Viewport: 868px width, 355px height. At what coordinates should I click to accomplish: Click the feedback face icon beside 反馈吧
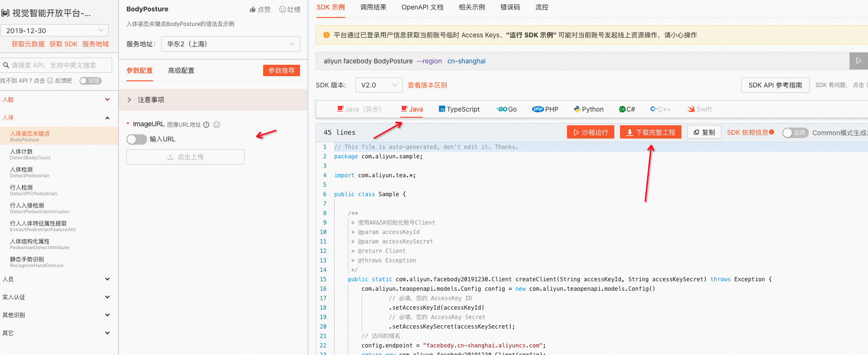(50, 81)
